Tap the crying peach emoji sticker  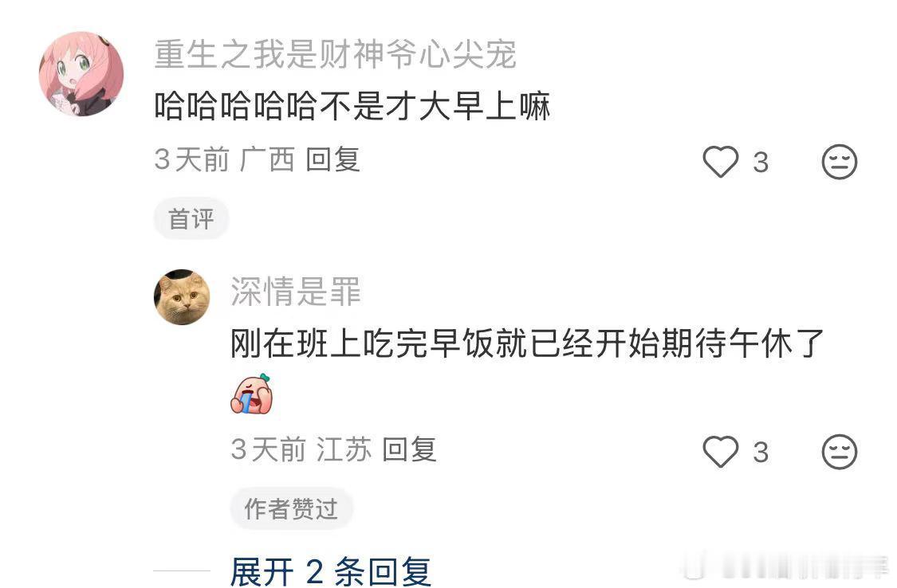pos(252,394)
